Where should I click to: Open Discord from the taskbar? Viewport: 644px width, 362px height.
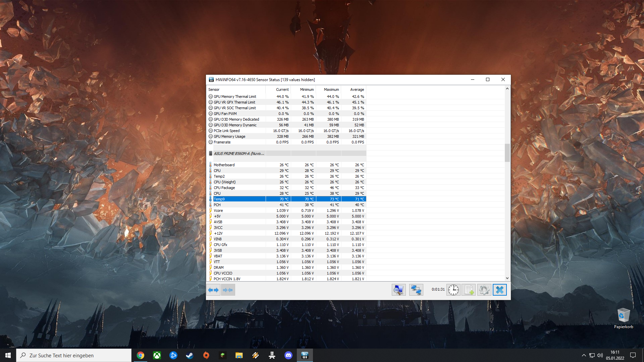click(x=288, y=355)
